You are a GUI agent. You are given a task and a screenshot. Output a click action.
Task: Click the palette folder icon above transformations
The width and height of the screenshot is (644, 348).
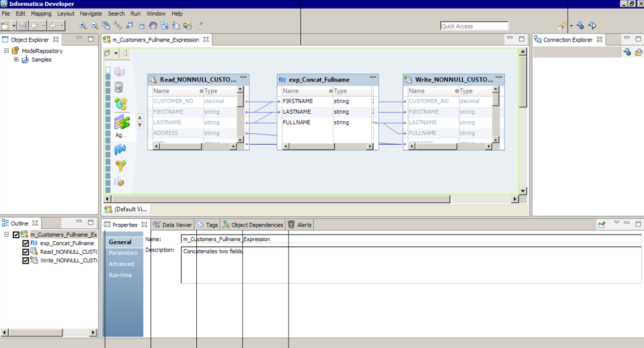tap(107, 53)
